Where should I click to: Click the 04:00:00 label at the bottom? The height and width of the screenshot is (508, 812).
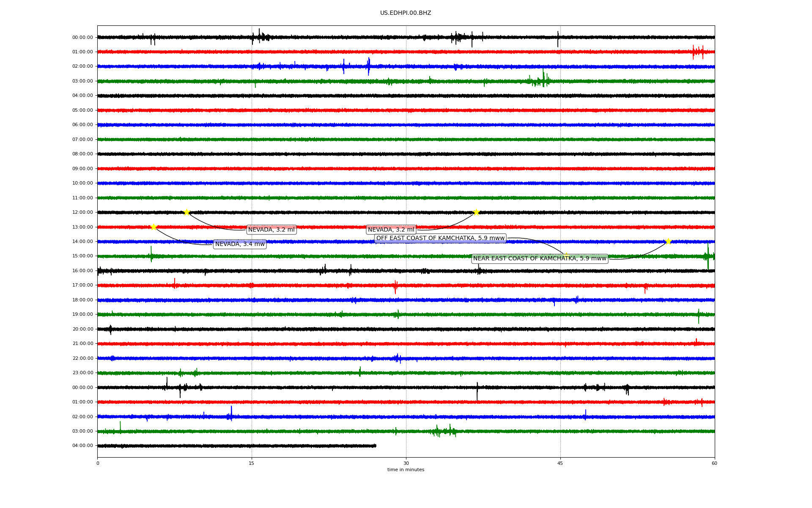[82, 445]
